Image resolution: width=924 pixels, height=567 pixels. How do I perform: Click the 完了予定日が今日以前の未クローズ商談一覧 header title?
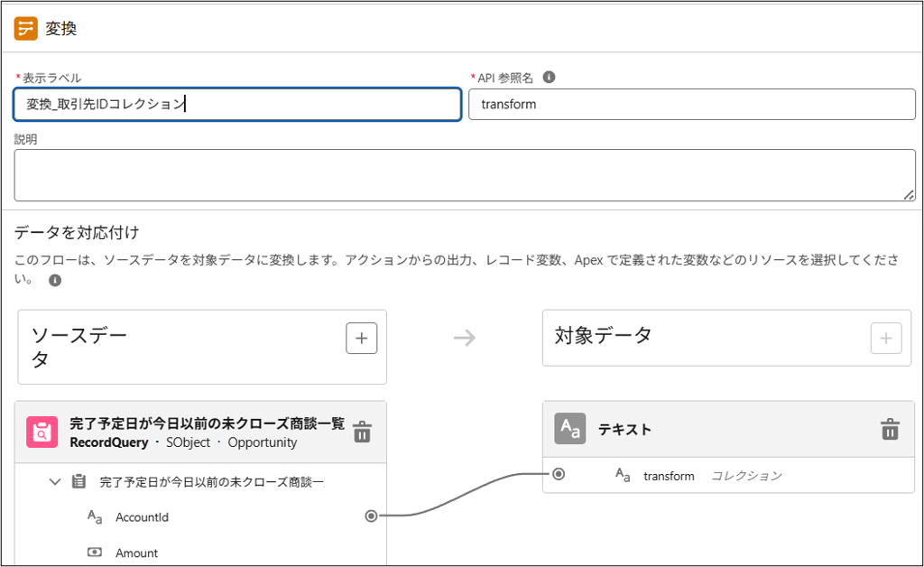tap(207, 423)
